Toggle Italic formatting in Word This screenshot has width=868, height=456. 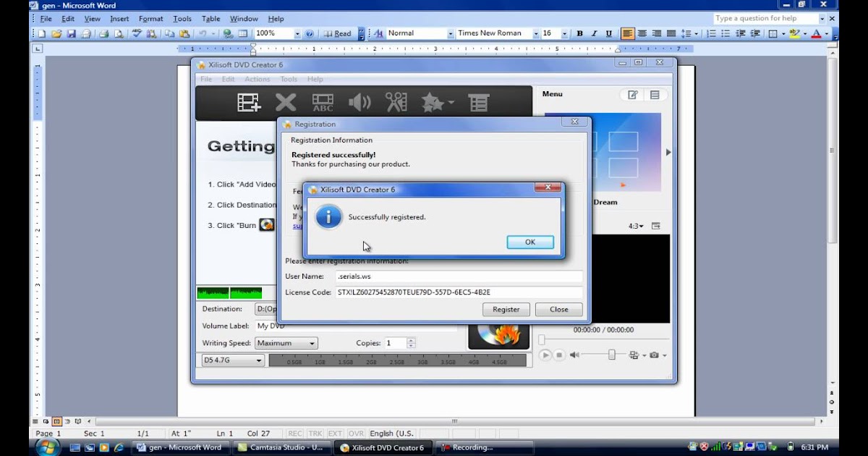[x=594, y=33]
